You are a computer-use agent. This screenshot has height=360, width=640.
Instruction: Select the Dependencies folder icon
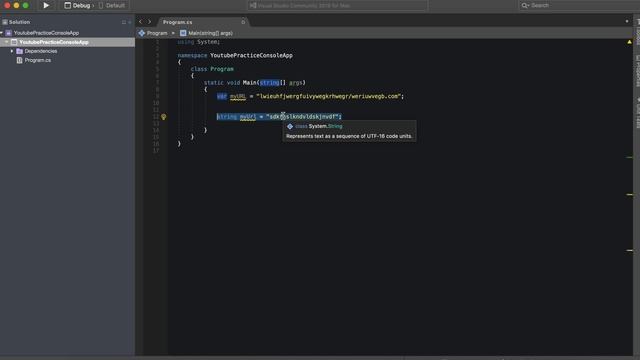click(19, 51)
